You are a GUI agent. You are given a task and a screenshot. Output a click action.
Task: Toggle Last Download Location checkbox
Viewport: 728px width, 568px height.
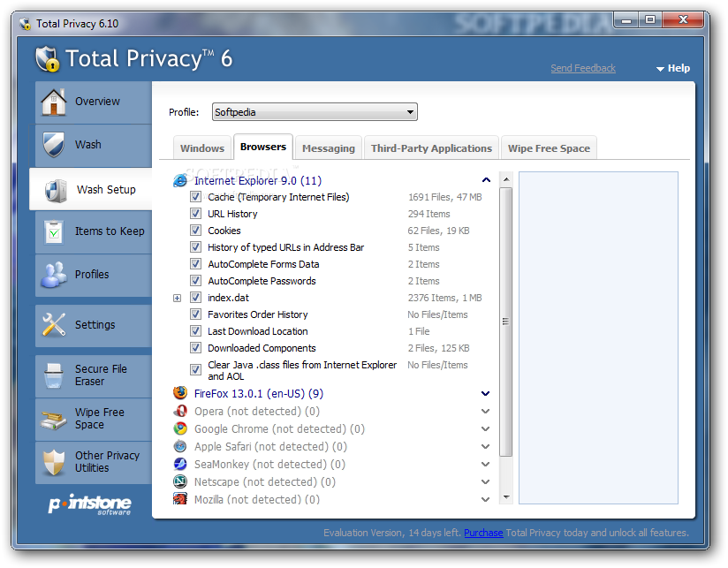(x=195, y=331)
